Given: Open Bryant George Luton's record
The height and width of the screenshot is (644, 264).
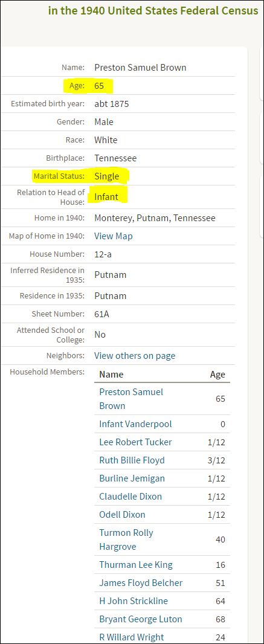Looking at the screenshot, I should click(141, 619).
